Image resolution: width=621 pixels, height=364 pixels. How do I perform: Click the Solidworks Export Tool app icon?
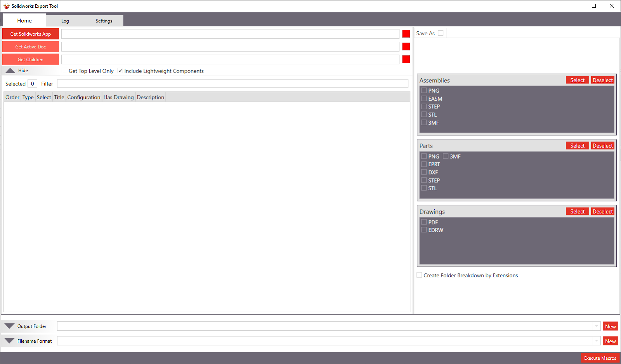(6, 6)
